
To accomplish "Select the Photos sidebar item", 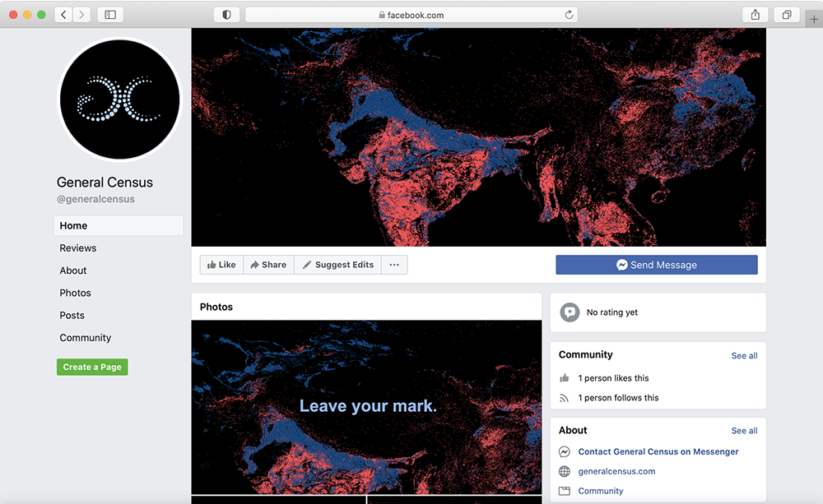I will [x=75, y=293].
